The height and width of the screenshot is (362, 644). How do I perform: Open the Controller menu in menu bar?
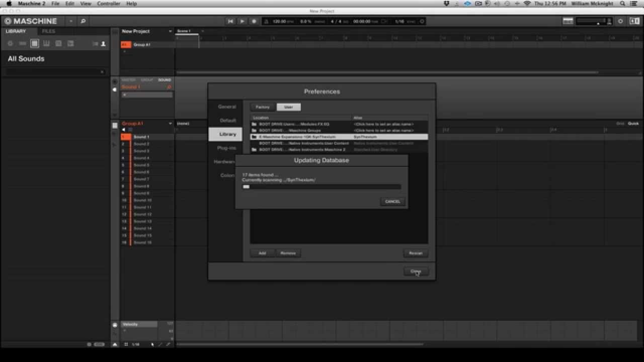click(109, 4)
